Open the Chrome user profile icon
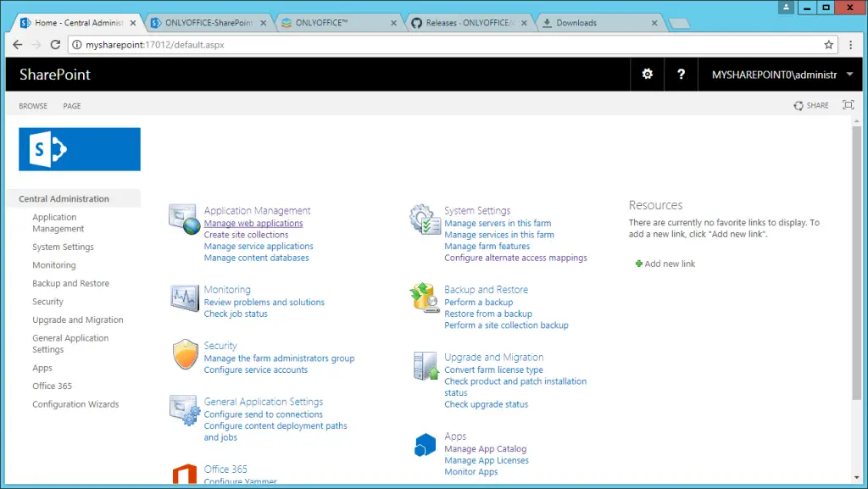 tap(786, 7)
